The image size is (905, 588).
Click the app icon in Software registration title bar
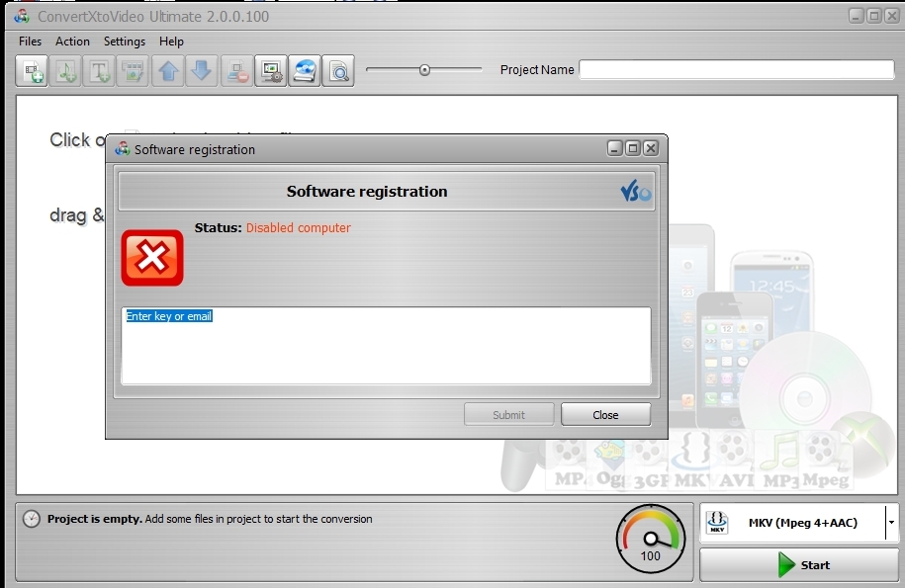[123, 148]
